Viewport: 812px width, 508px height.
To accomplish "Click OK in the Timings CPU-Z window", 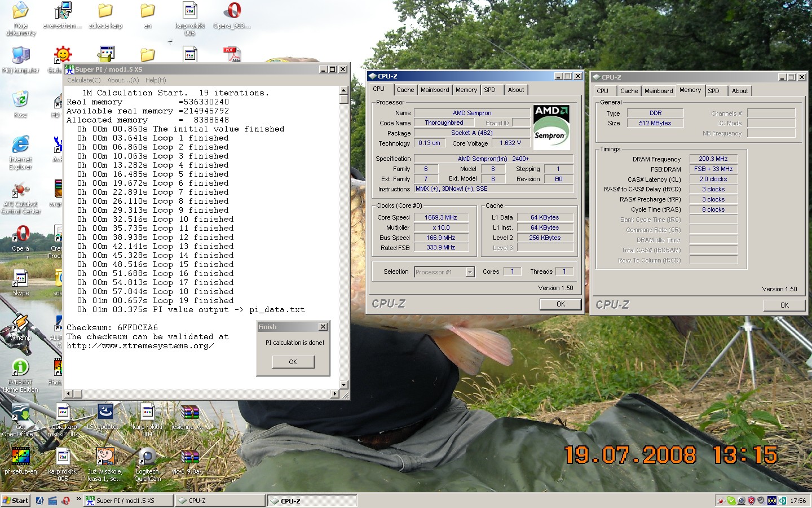I will click(x=784, y=305).
